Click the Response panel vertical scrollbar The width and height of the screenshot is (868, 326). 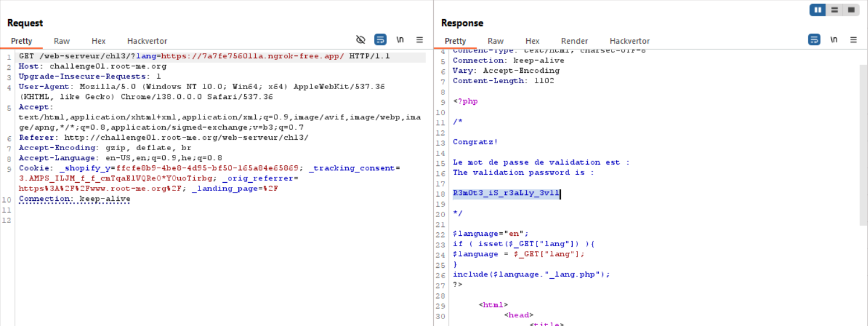863,146
